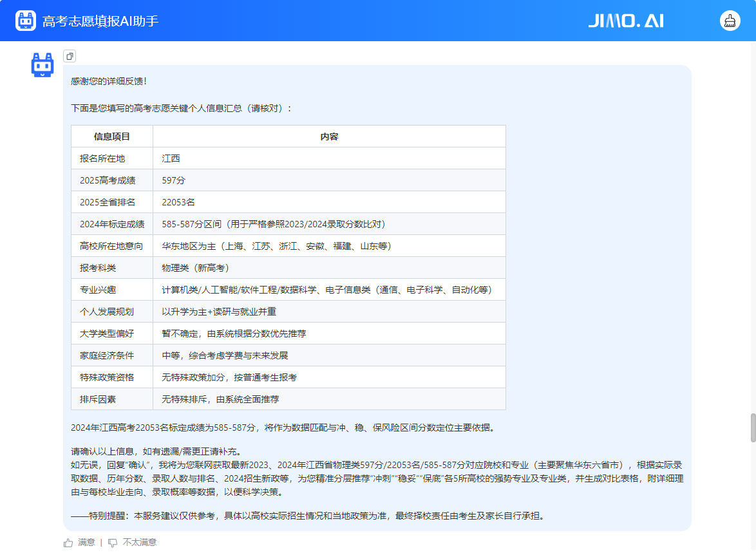Mark reply as 满意
This screenshot has width=756, height=555.
pos(86,543)
